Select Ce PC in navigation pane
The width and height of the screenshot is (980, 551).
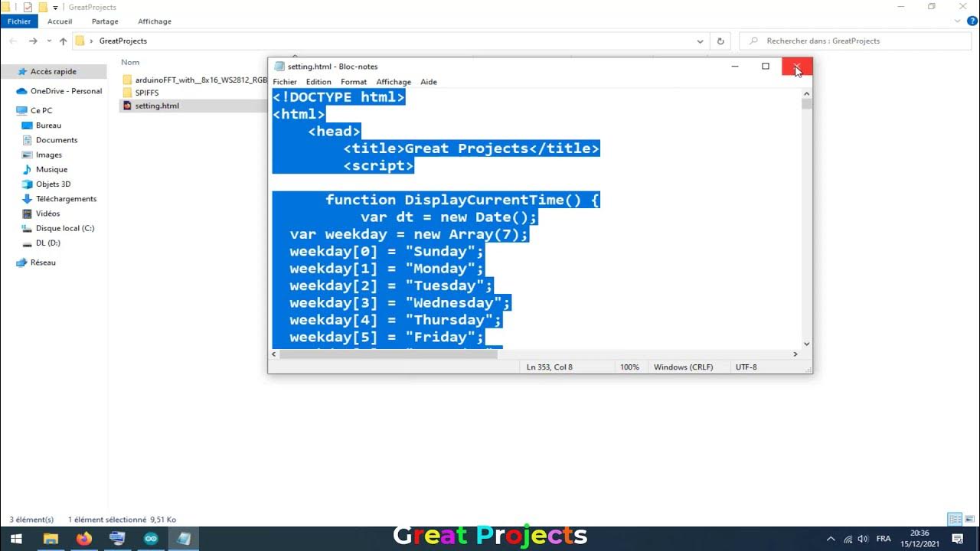pyautogui.click(x=41, y=111)
